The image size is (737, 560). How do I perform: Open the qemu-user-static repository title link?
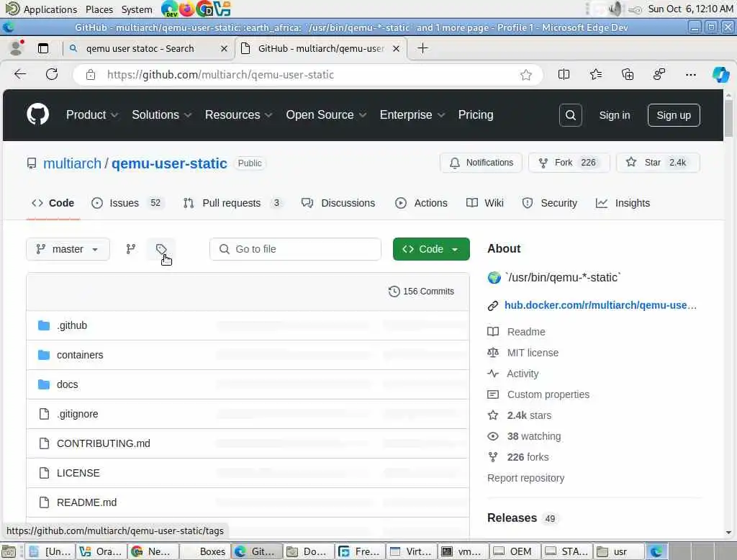click(x=169, y=163)
